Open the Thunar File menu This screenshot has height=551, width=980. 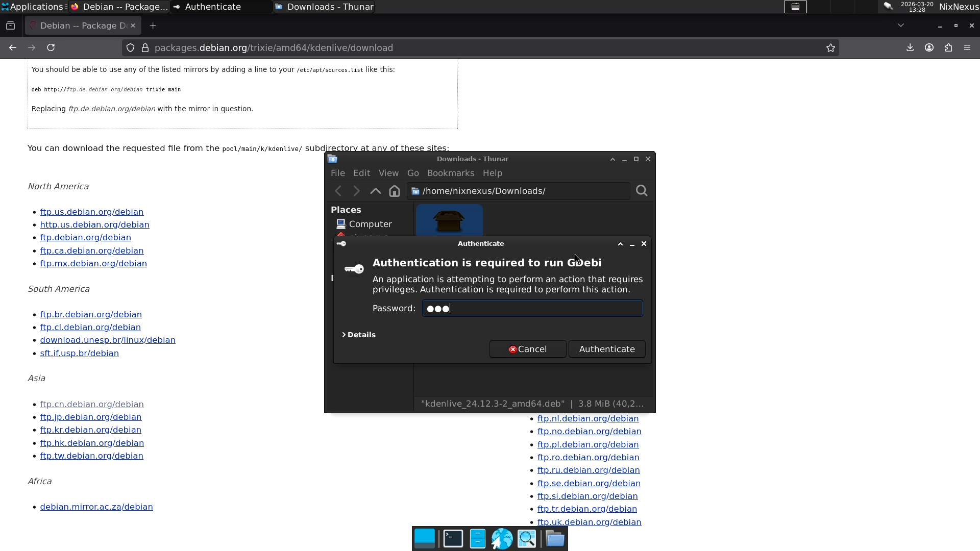[x=338, y=173]
